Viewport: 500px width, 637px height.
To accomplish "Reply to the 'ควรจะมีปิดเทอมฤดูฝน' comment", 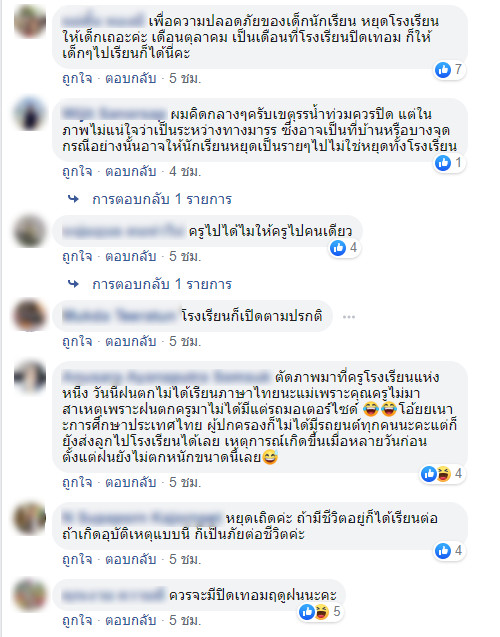I will pyautogui.click(x=131, y=620).
